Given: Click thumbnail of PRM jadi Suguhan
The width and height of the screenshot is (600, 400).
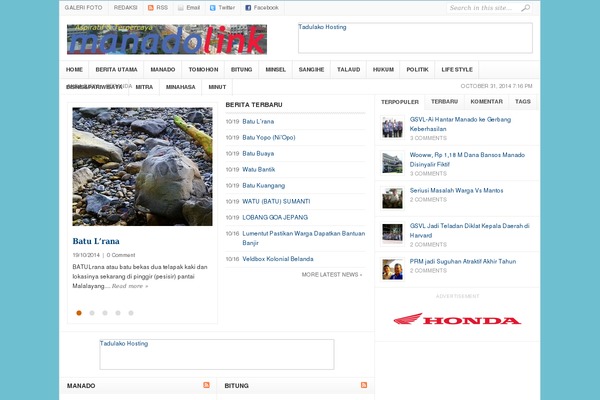Looking at the screenshot, I should [x=392, y=269].
